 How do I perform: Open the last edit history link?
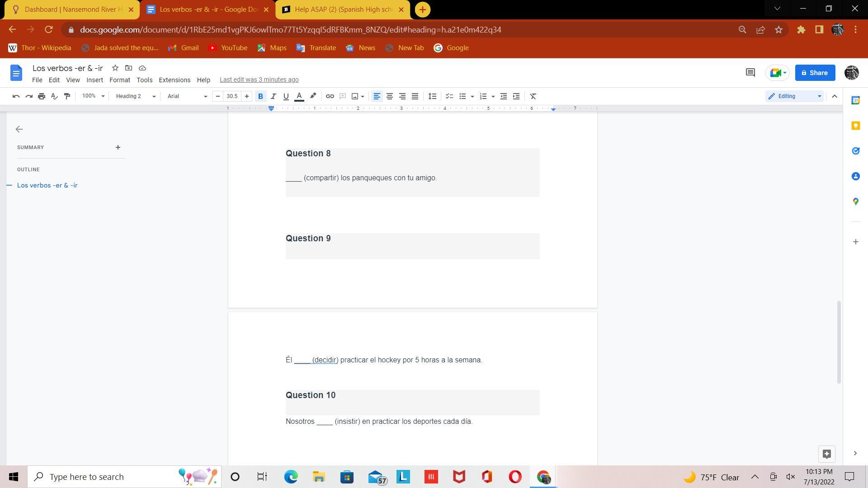pyautogui.click(x=259, y=80)
